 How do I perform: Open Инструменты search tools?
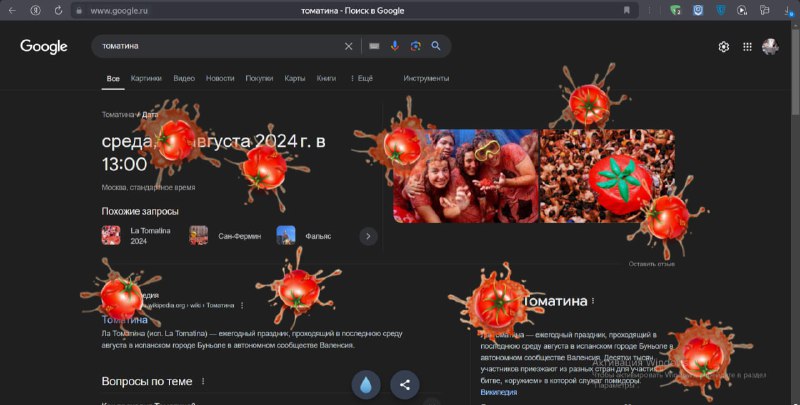[426, 79]
